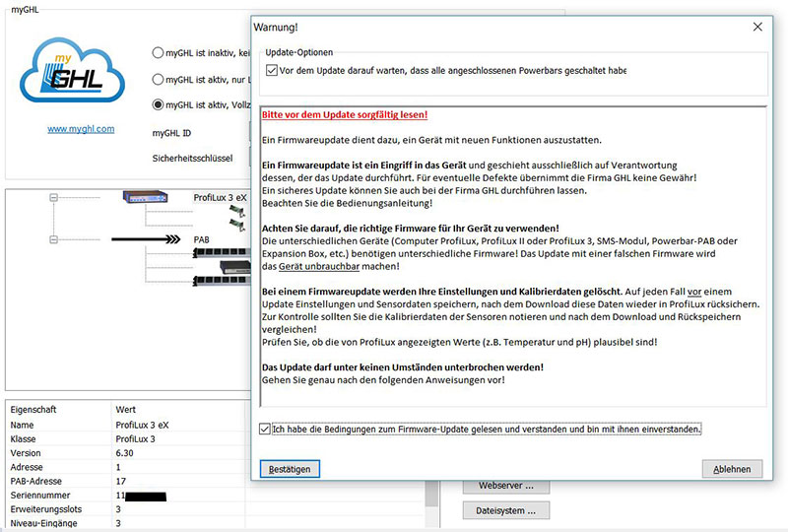Collapse the ProfiLux 3 eX tree node
The image size is (788, 532).
point(54,198)
